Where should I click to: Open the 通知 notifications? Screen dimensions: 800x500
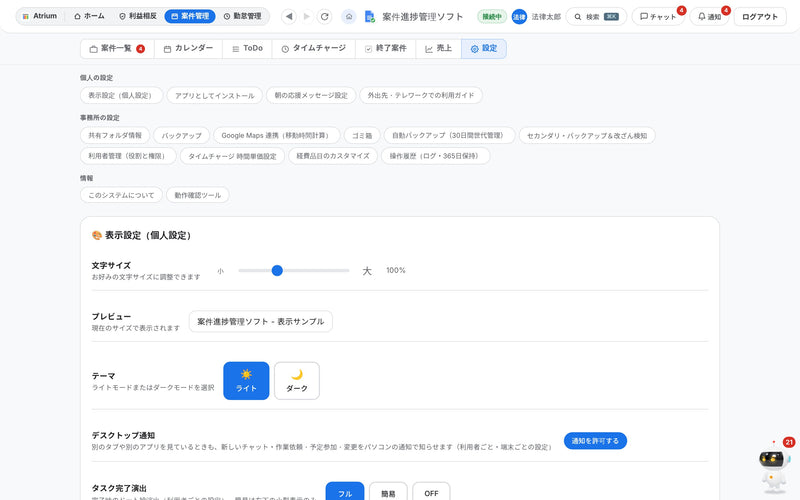tap(710, 17)
